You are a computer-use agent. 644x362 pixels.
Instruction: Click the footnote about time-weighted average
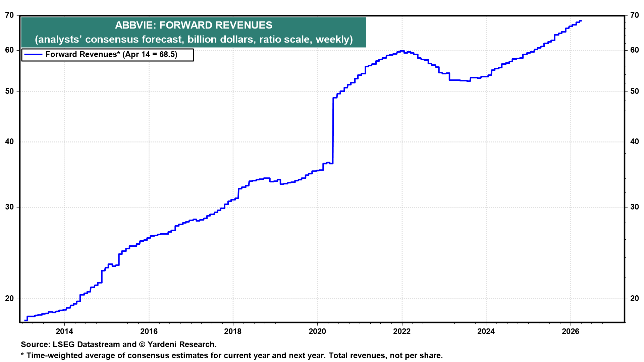click(x=231, y=356)
